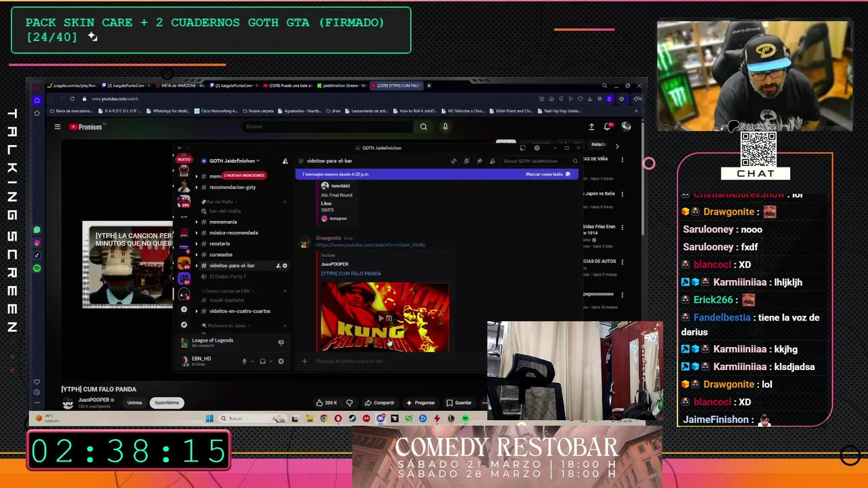This screenshot has height=488, width=868.
Task: Open Discord channel recetario
Action: 220,243
